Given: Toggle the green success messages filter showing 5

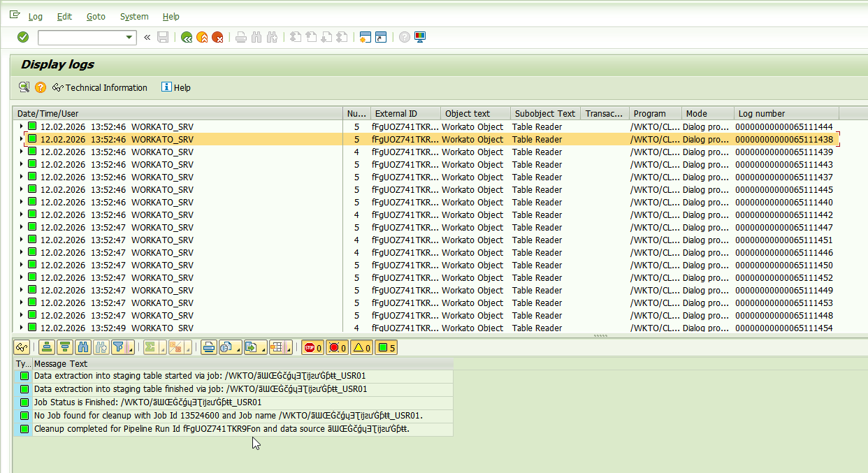Looking at the screenshot, I should [x=385, y=347].
